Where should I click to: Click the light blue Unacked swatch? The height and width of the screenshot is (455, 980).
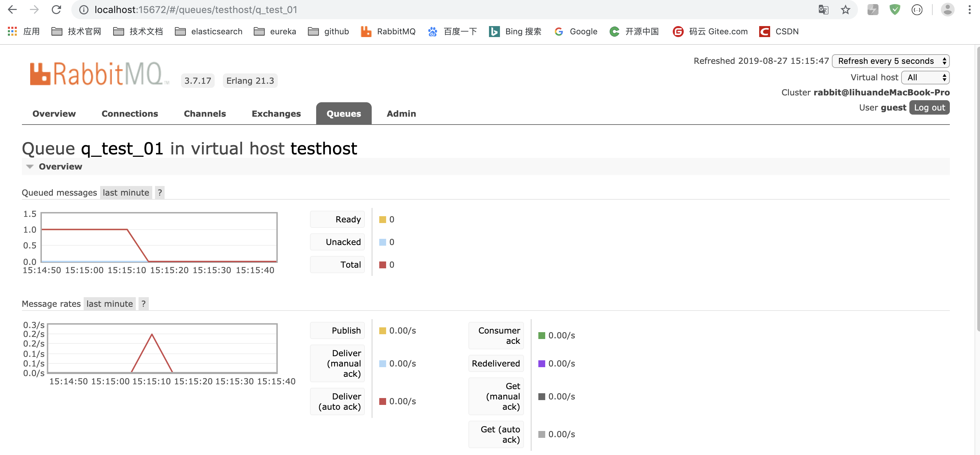382,242
